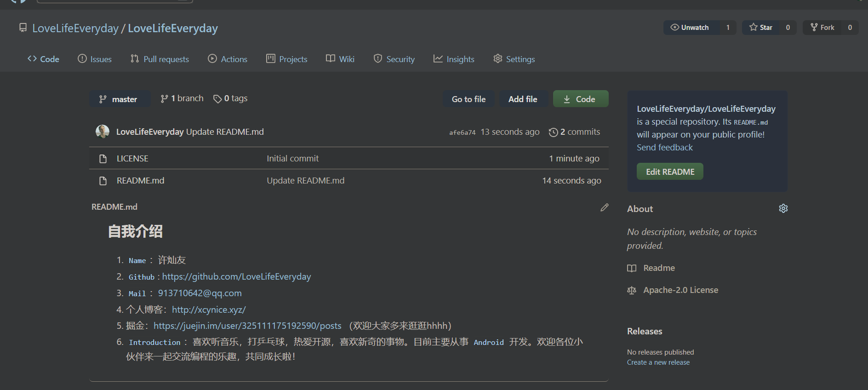Open commit hash afe6a74
This screenshot has height=390, width=868.
pos(463,132)
